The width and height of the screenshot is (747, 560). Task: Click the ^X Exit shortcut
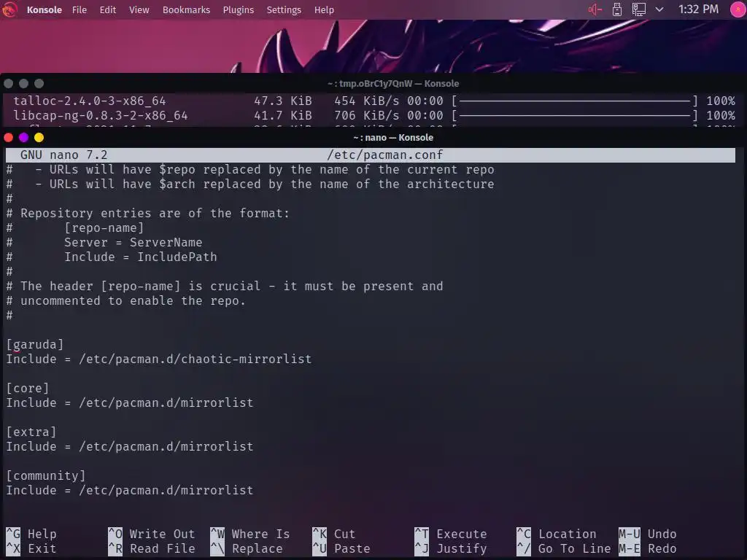point(31,549)
